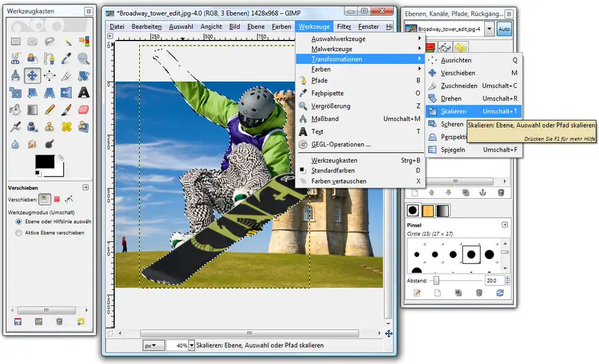Pick the Eraser tool in the toolbox
The width and height of the screenshot is (599, 364).
coord(84,110)
